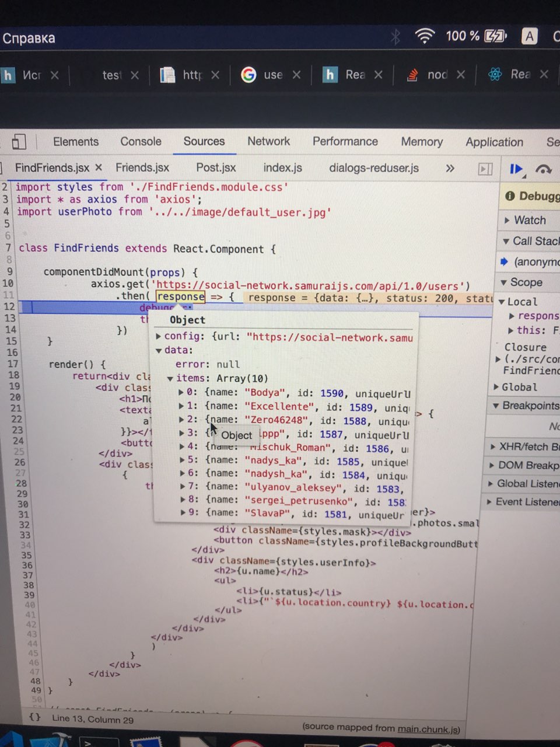
Task: Expand item 7 named ulyanov_aleksey
Action: (181, 486)
